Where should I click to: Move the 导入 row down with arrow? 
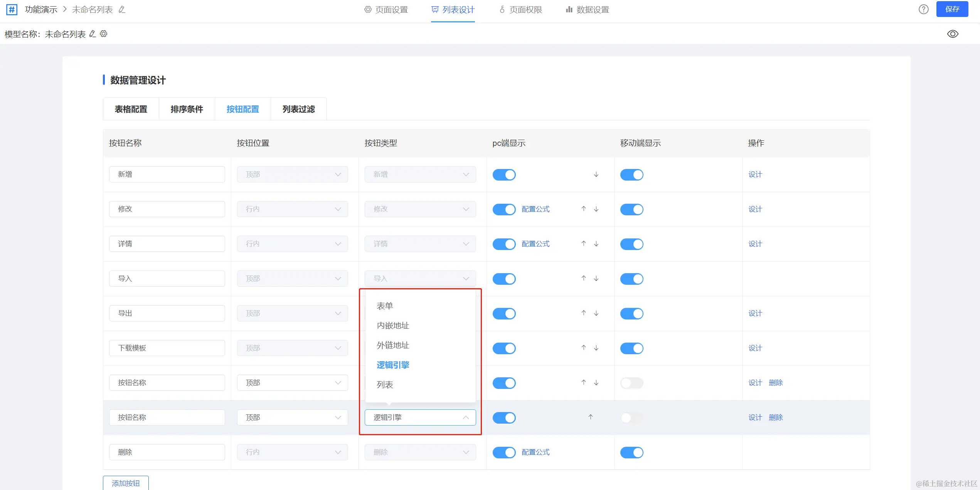[596, 279]
